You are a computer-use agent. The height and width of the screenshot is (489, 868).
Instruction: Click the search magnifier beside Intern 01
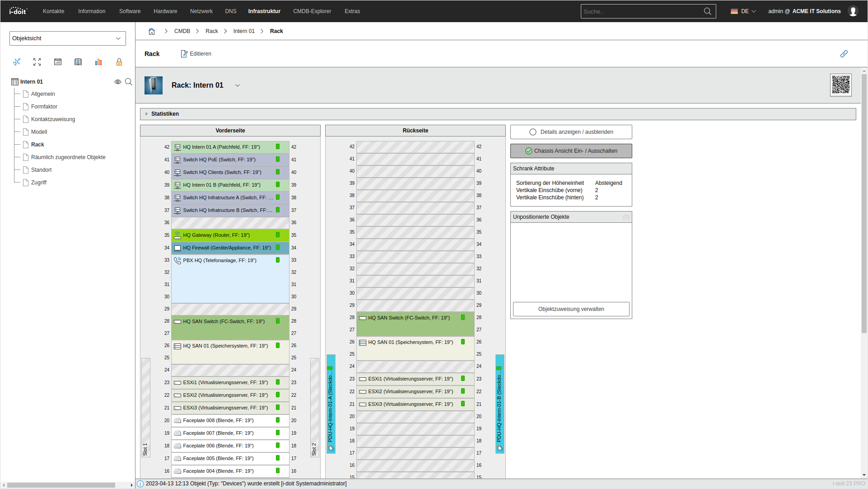pyautogui.click(x=129, y=82)
